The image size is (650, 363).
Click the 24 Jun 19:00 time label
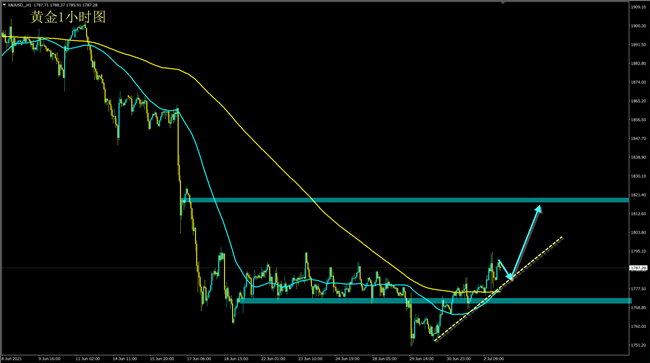[347, 359]
